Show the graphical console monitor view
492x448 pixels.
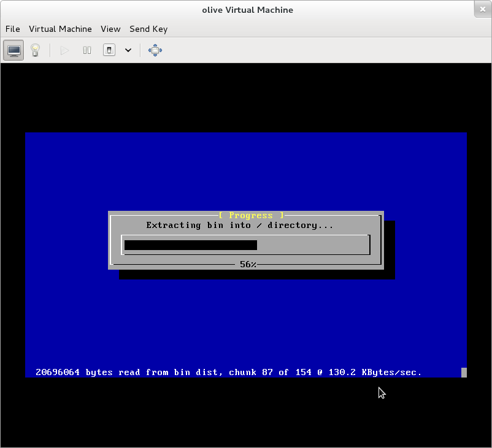[x=13, y=50]
